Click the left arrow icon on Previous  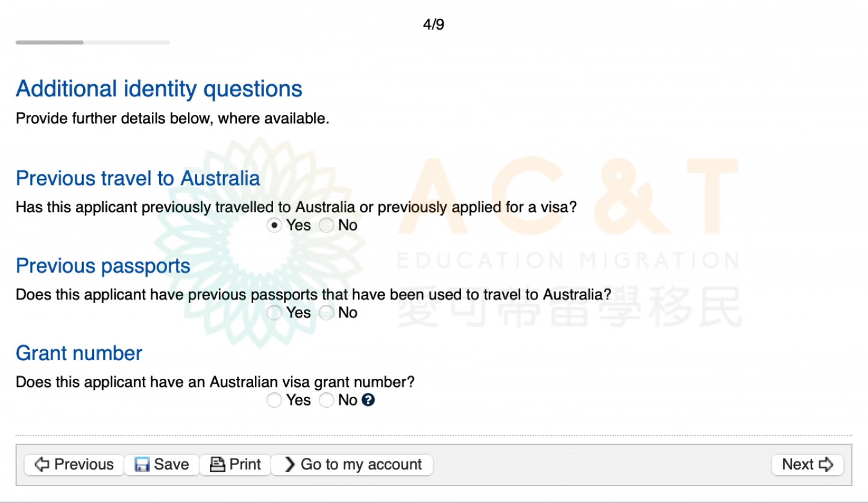coord(42,464)
